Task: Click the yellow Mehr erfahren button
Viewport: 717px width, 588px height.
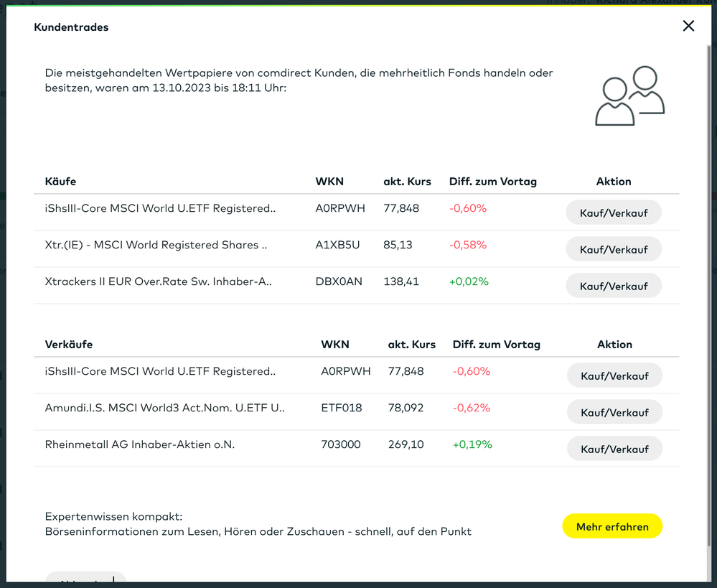Action: 611,526
